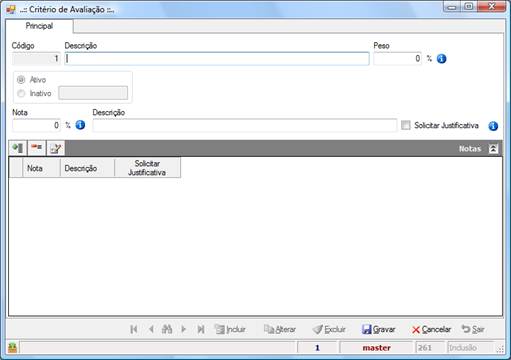Click the 'Inclusão' status bar text

(x=463, y=348)
